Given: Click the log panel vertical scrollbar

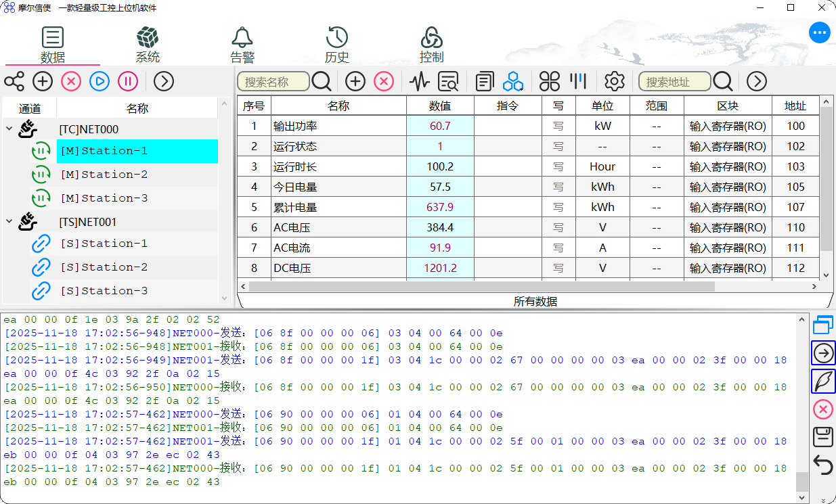Looking at the screenshot, I should [802, 482].
